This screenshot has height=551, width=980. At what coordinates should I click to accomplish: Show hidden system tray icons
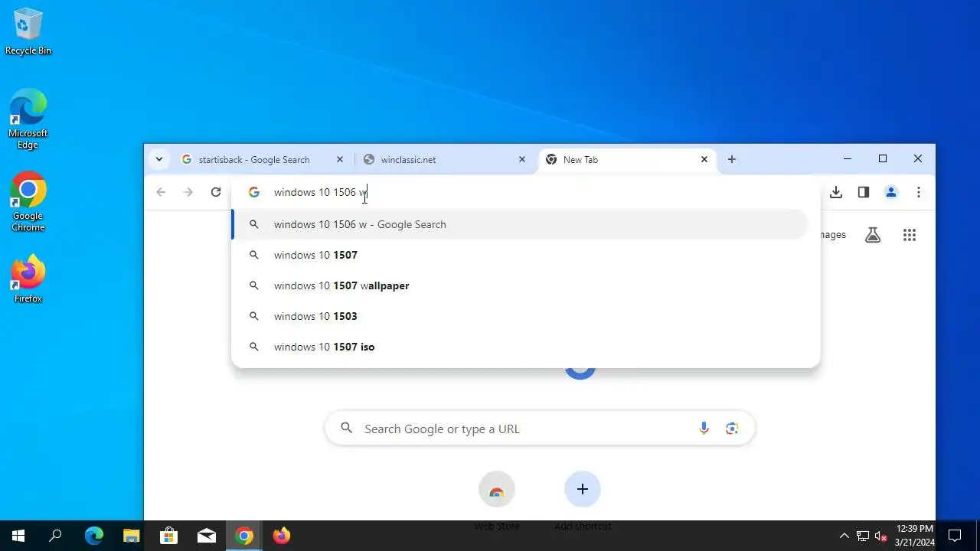[844, 536]
